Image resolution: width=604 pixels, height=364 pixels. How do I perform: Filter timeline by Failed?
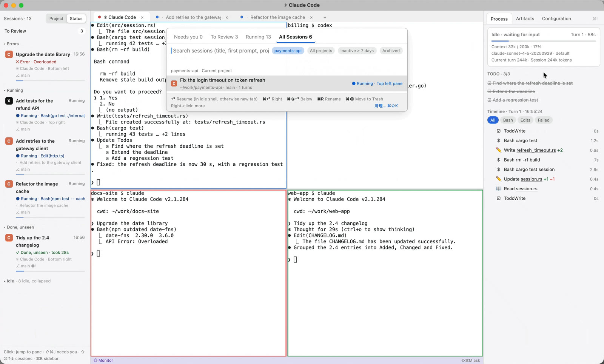tap(543, 120)
